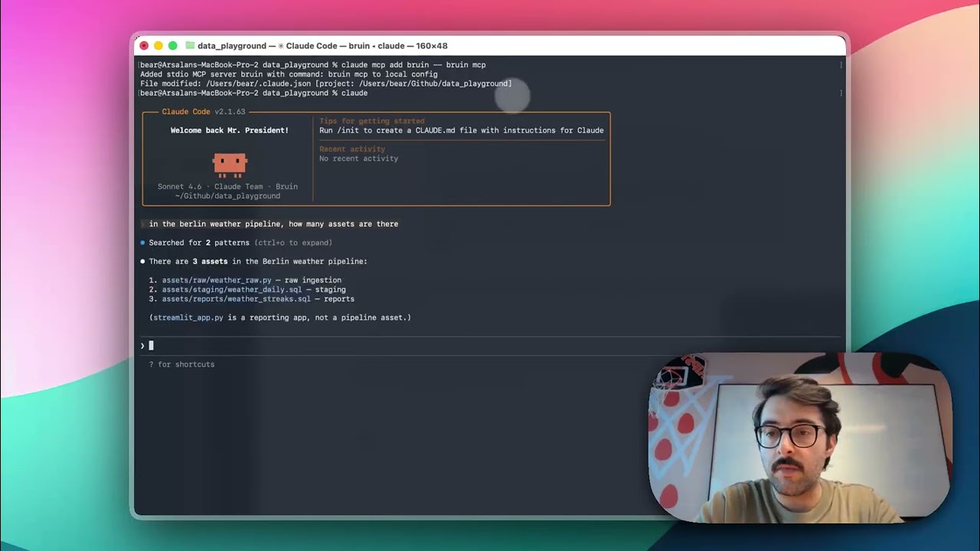Click 'Sonnet 4.6 · Claude Team · Bruin' line
Screen dimensions: 980x551
[228, 187]
